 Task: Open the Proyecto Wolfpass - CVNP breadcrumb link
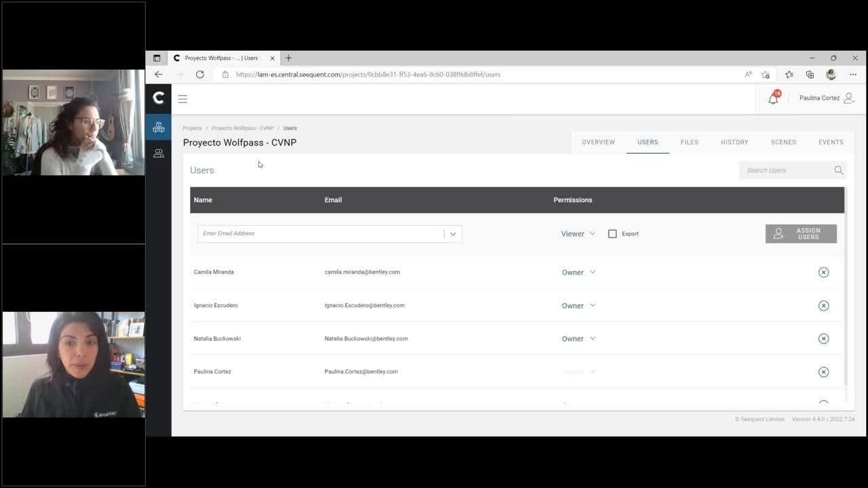point(242,128)
